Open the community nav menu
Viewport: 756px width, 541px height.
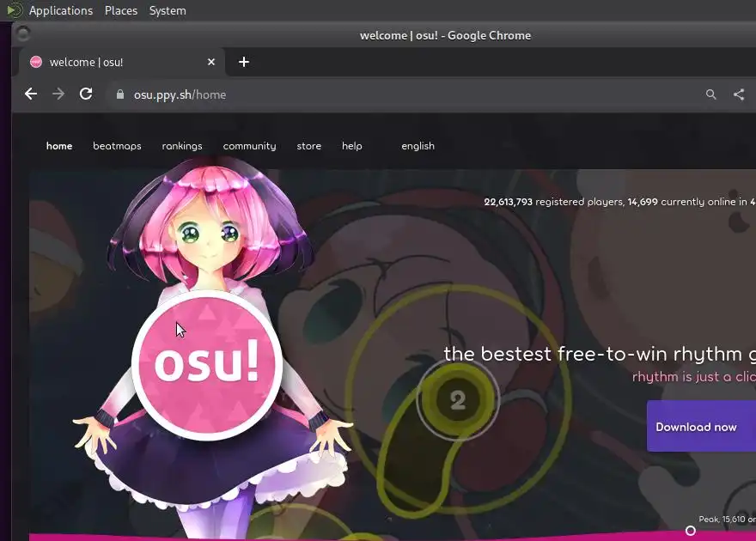point(249,146)
